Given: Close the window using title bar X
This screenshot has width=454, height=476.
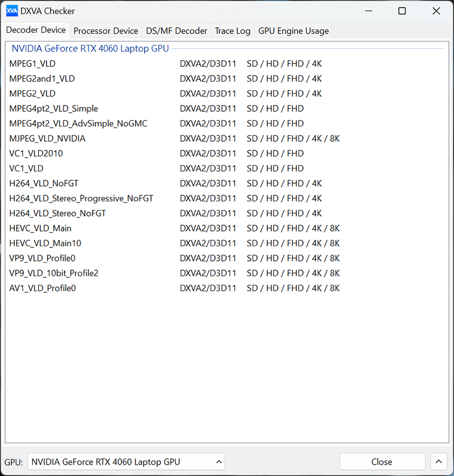Looking at the screenshot, I should pos(436,11).
